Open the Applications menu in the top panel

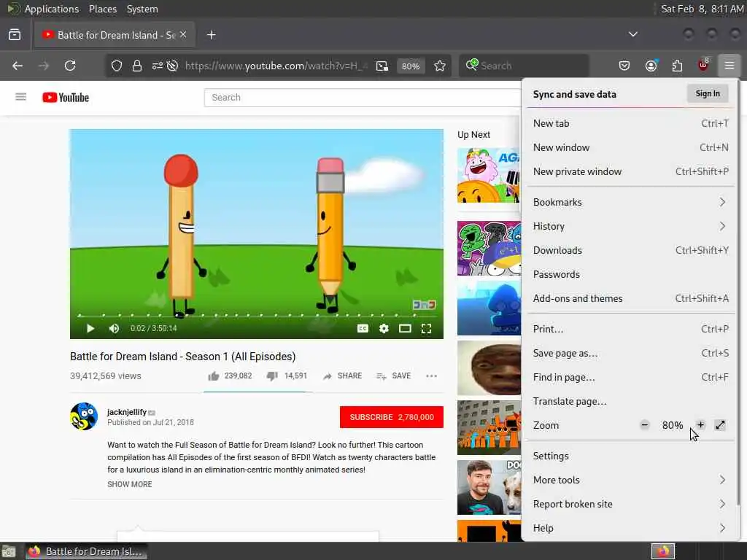[x=52, y=9]
